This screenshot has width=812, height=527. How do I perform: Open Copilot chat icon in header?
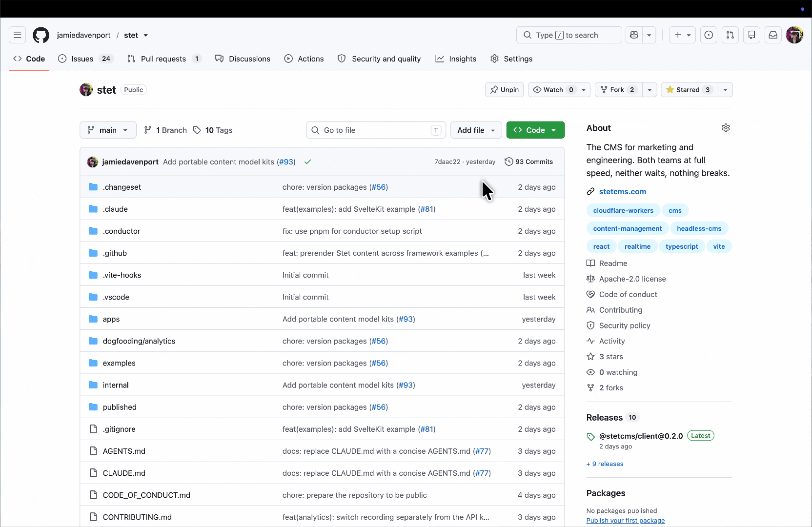tap(634, 35)
